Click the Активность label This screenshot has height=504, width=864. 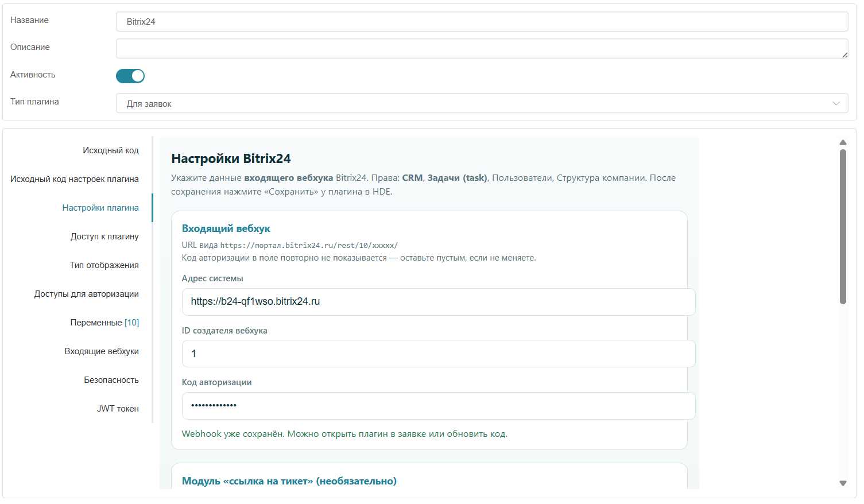tap(33, 75)
